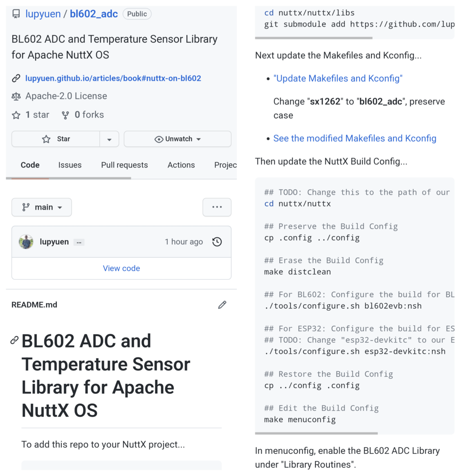Open the Pull requests tab
The width and height of the screenshot is (476, 476).
coord(124,165)
